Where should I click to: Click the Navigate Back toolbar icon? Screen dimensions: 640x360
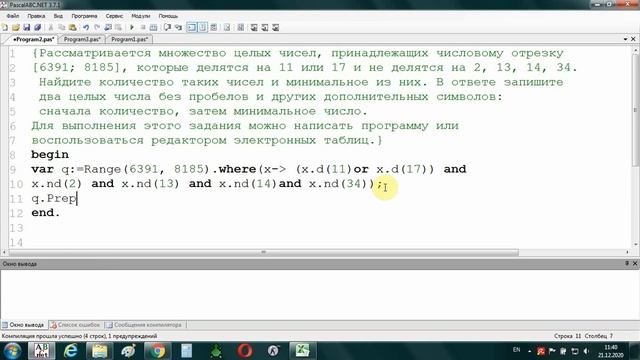tap(108, 27)
